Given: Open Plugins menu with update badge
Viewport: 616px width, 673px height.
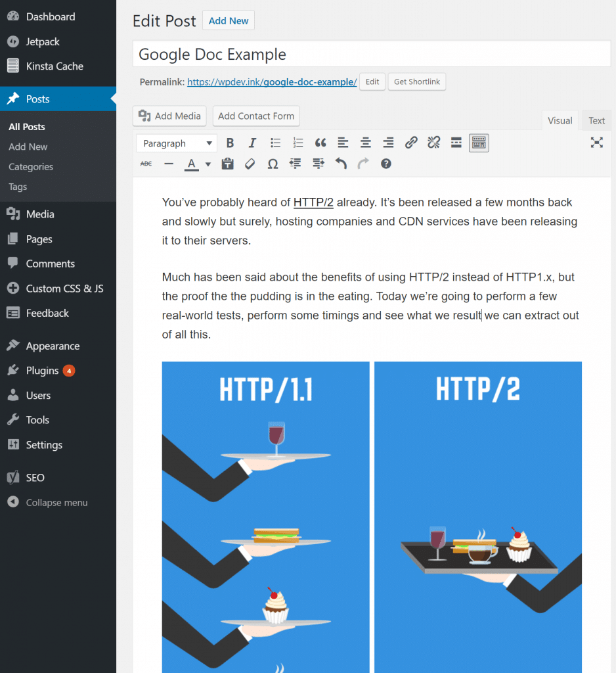Looking at the screenshot, I should pyautogui.click(x=58, y=371).
